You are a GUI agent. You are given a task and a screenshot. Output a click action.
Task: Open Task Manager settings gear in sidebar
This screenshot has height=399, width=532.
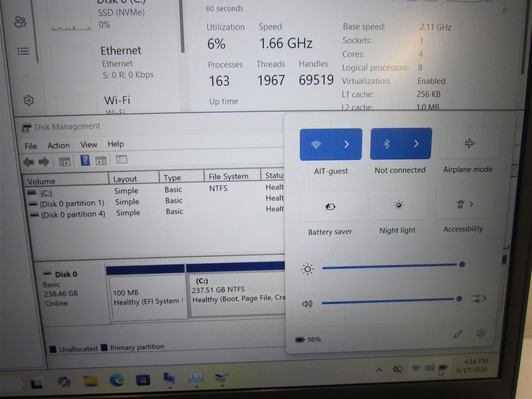(x=29, y=100)
